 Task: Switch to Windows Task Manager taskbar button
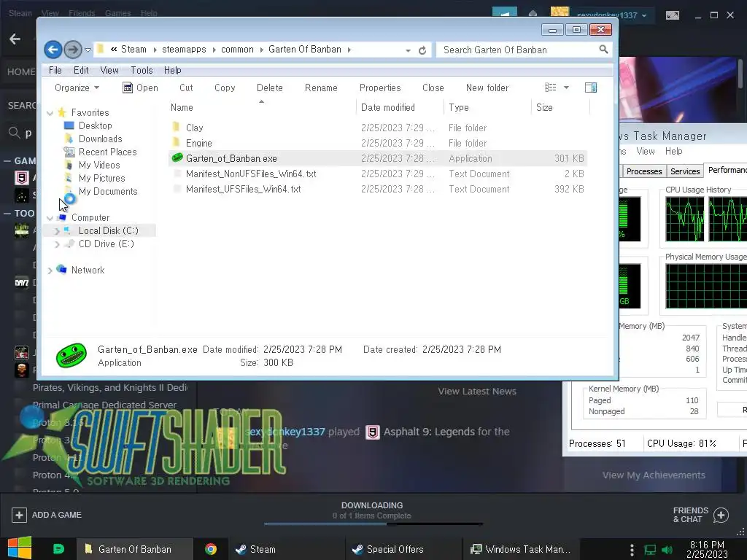(x=520, y=549)
